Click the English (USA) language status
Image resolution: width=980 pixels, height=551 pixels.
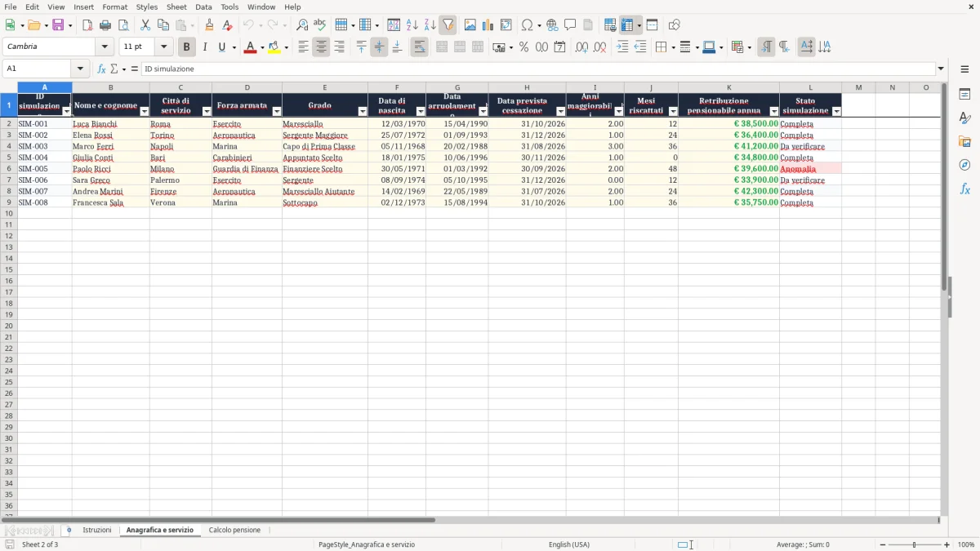coord(569,544)
